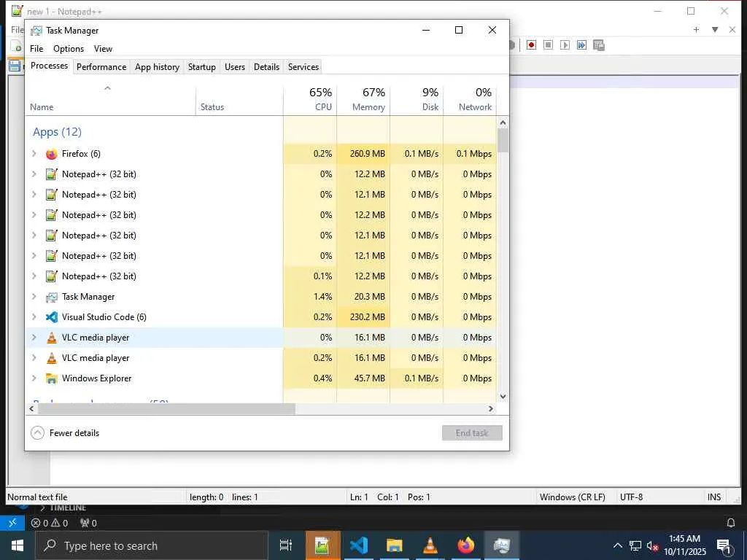Switch to the Users tab
The height and width of the screenshot is (560, 747).
coord(235,66)
